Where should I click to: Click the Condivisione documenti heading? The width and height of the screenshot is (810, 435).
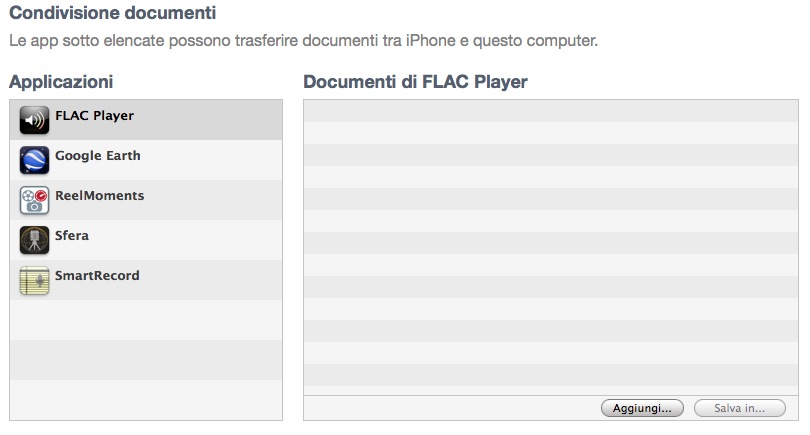pos(112,15)
